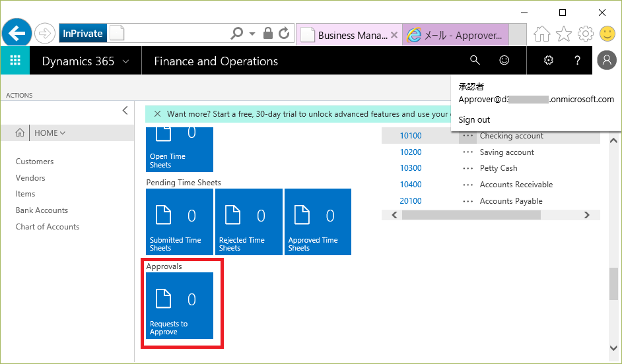Image resolution: width=622 pixels, height=364 pixels.
Task: Open the Dynamics settings gear
Action: 549,60
